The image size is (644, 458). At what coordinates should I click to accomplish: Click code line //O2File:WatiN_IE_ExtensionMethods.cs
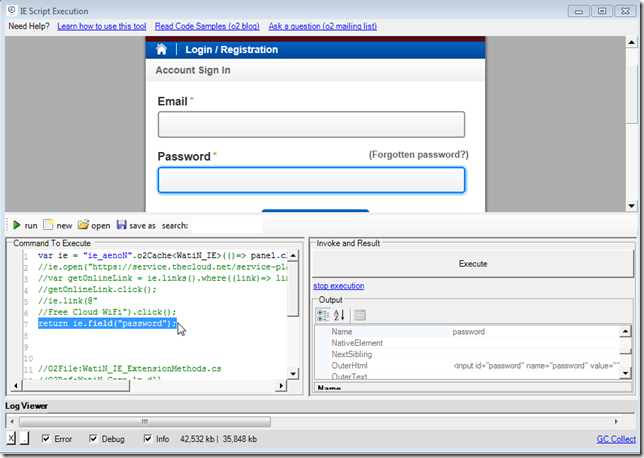[129, 368]
